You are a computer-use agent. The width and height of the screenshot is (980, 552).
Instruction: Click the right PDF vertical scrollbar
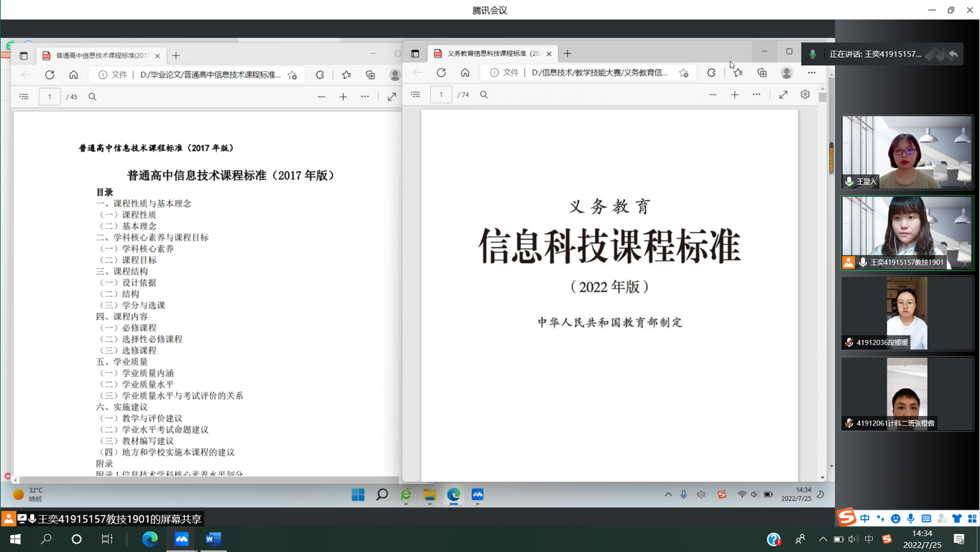[x=823, y=287]
